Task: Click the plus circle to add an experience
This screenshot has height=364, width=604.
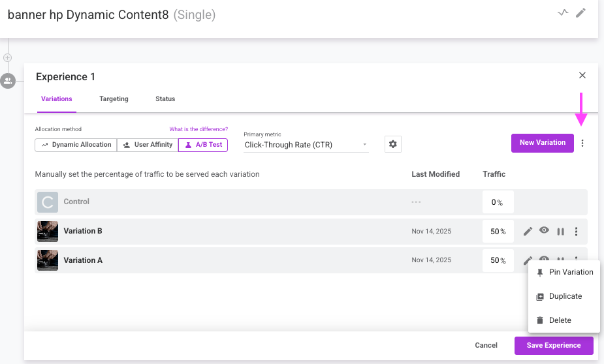Action: [x=7, y=57]
